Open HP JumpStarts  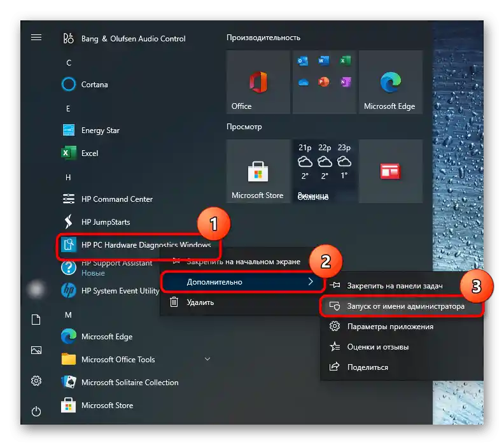click(96, 222)
